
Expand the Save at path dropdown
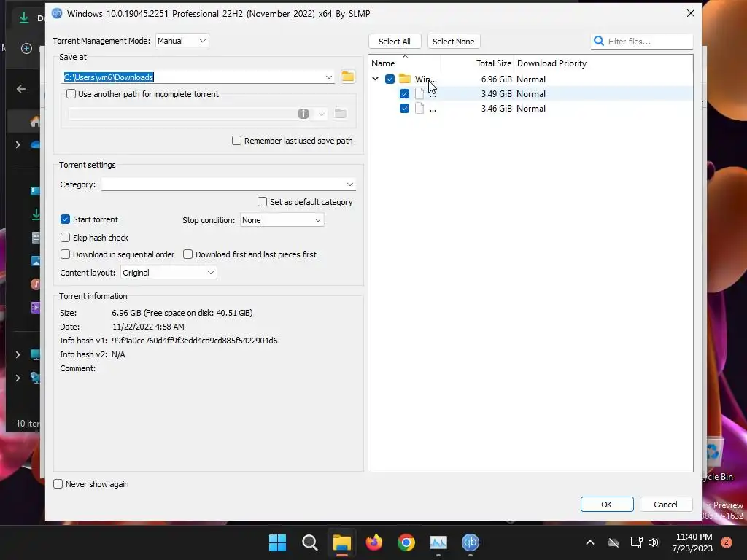coord(329,77)
